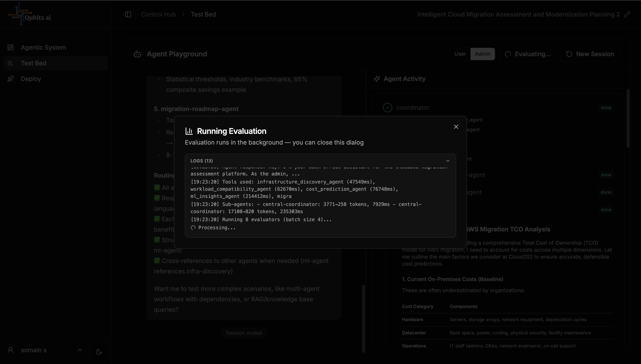Screen dimensions: 641x364
Task: Click the coordinator done checkmark icon
Action: (x=387, y=108)
